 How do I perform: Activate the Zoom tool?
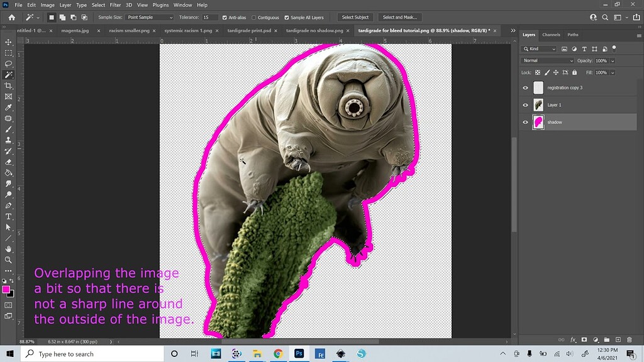[x=8, y=260]
